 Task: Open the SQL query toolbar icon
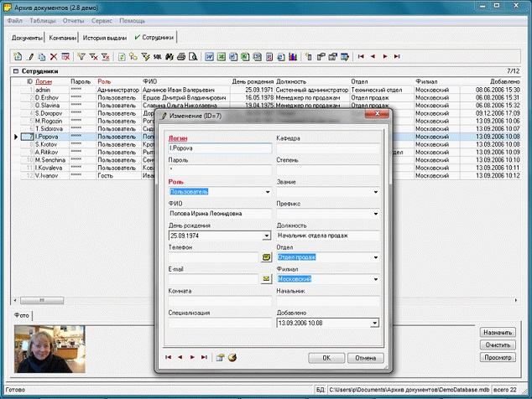click(156, 57)
